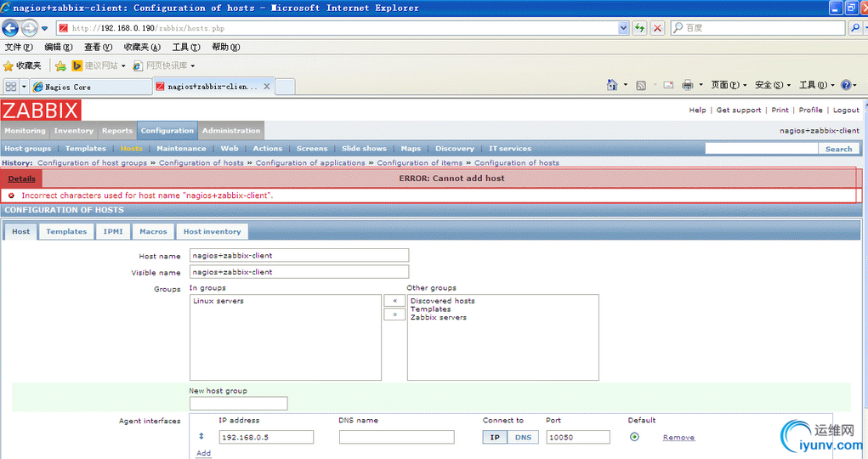
Task: Click the Read Mail envelope icon
Action: [668, 85]
